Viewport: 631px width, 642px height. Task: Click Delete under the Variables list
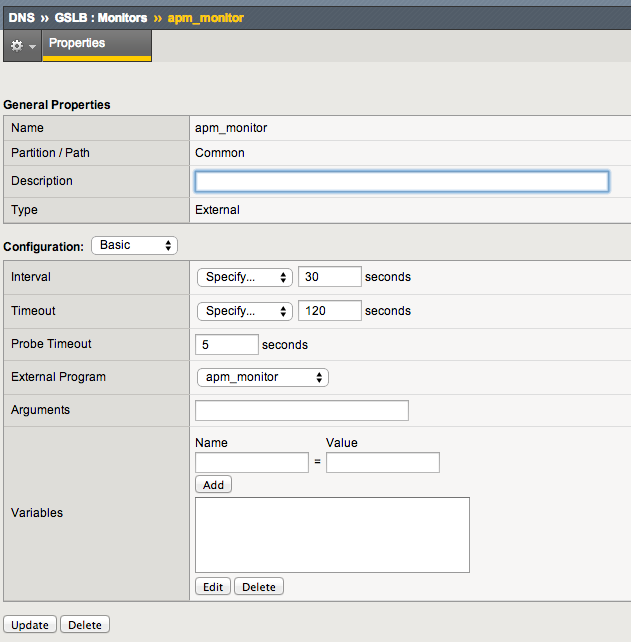[x=259, y=587]
